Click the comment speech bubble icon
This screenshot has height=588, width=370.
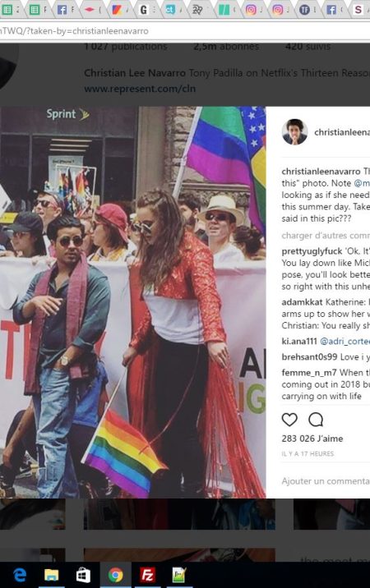click(316, 420)
